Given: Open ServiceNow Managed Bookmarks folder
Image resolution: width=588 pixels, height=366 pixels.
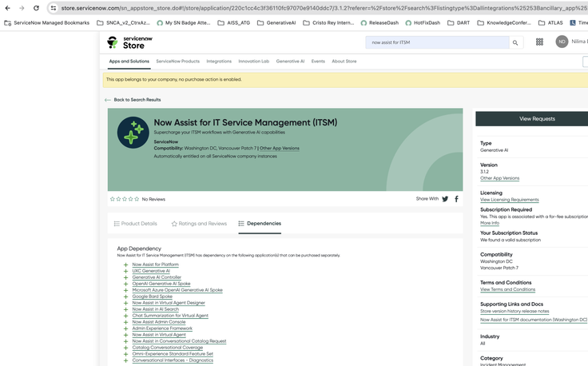Looking at the screenshot, I should (x=47, y=23).
